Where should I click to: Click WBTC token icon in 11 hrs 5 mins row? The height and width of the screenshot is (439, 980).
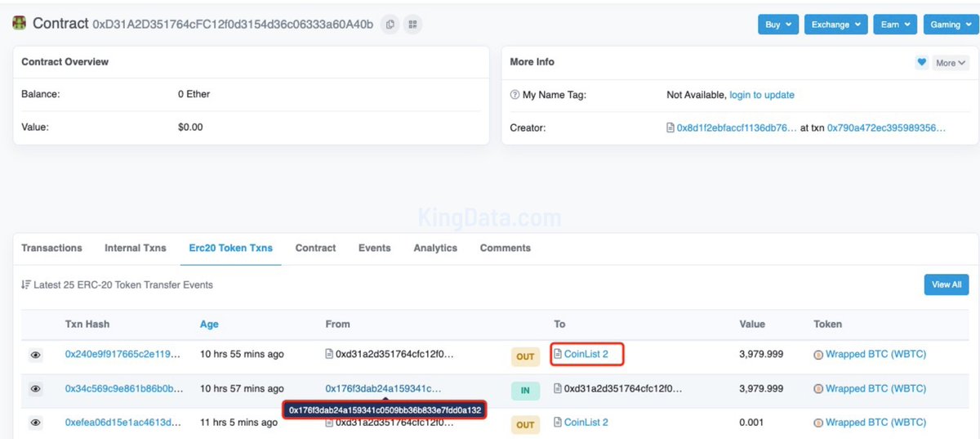pyautogui.click(x=818, y=423)
